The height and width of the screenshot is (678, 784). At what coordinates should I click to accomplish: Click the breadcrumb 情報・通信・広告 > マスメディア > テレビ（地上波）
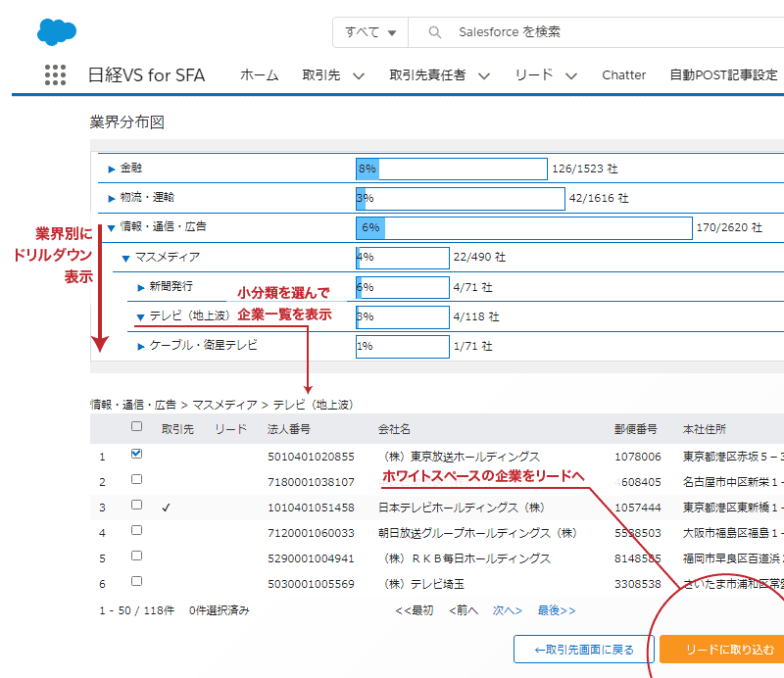[221, 405]
